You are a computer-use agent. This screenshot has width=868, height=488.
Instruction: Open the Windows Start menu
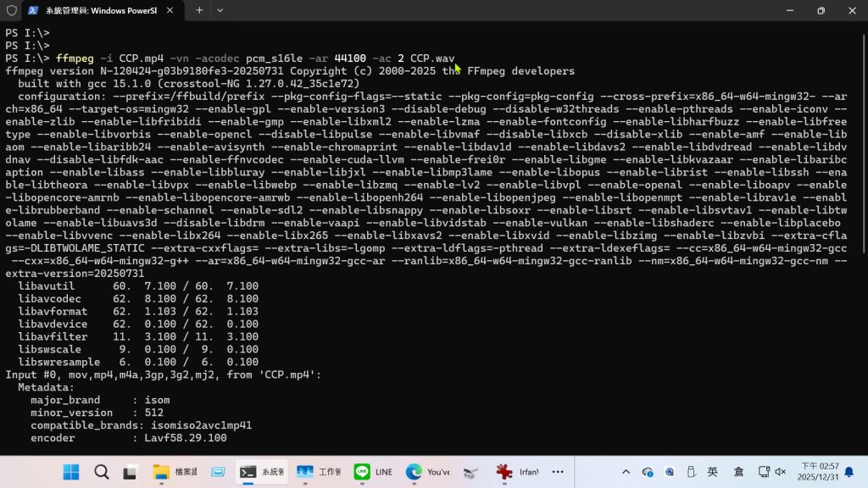click(71, 472)
